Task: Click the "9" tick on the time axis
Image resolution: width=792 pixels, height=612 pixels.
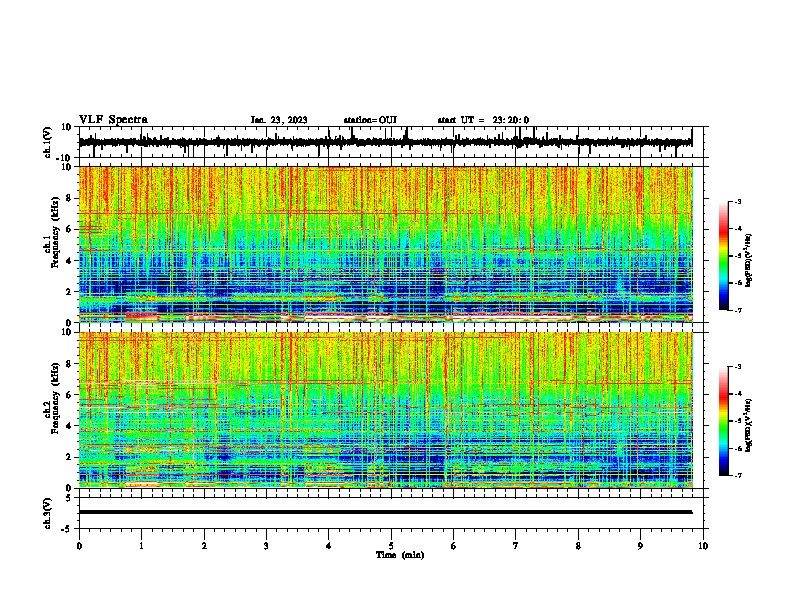Action: (x=640, y=546)
